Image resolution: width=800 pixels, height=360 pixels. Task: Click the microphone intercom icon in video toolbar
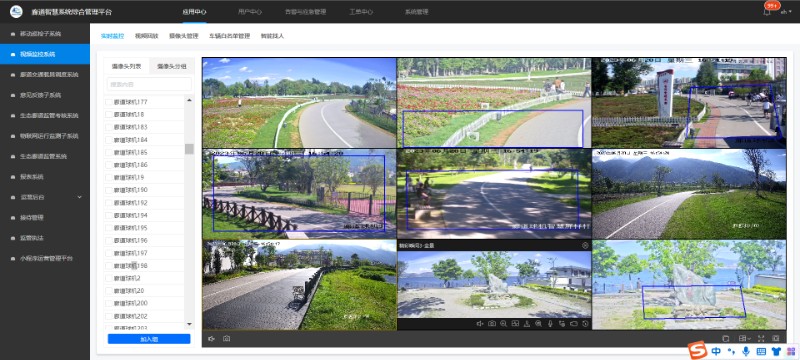(x=550, y=324)
